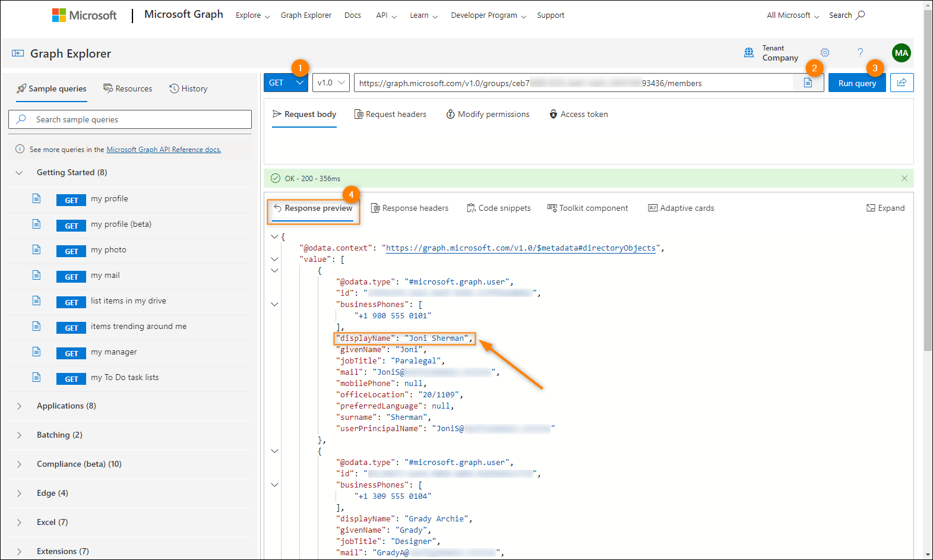Open the v1.0 version dropdown

(x=330, y=83)
